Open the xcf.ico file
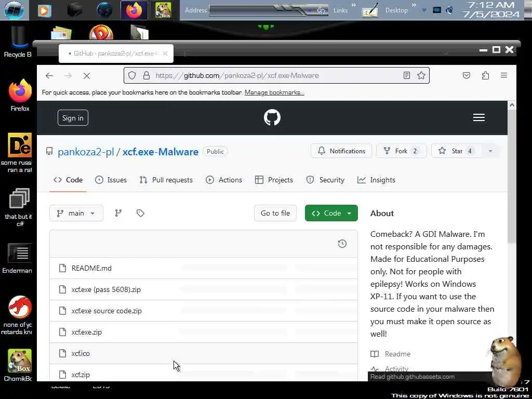The height and width of the screenshot is (399, 532). (x=81, y=353)
